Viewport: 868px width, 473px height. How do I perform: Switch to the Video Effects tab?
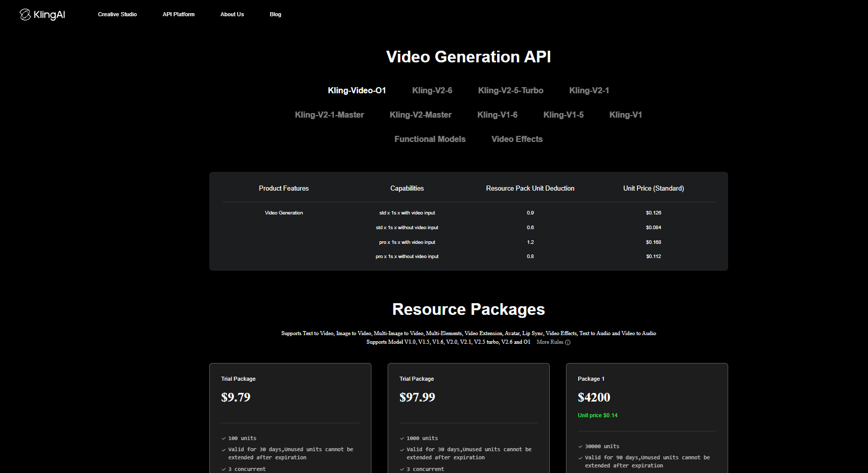(x=517, y=139)
